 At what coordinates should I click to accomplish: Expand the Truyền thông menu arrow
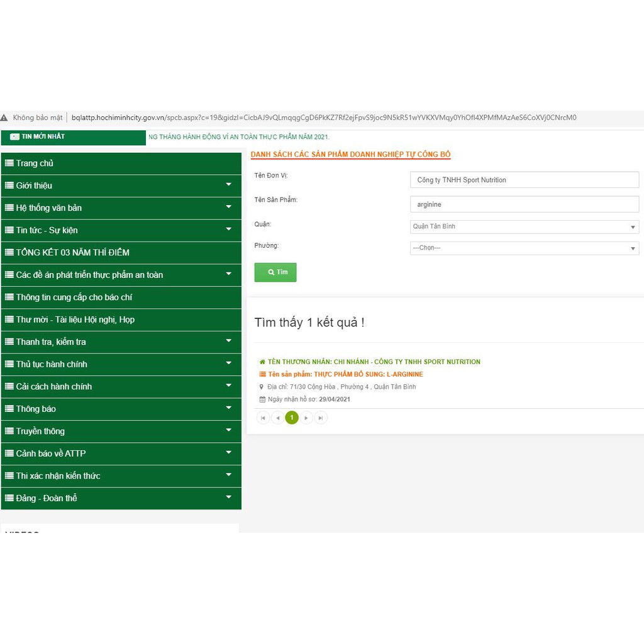pos(229,430)
